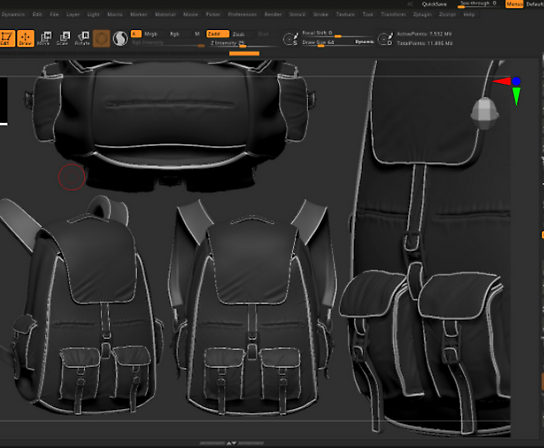The height and width of the screenshot is (448, 544).
Task: Click the front-view backpack model
Action: (252, 307)
